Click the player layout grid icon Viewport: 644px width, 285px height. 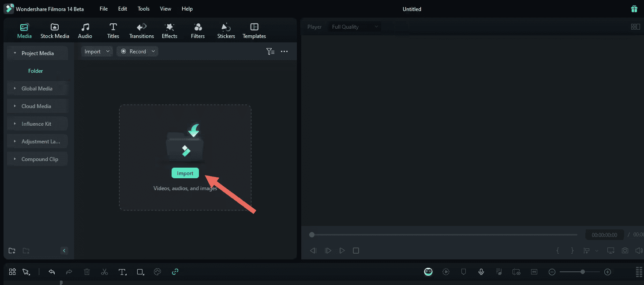point(635,27)
